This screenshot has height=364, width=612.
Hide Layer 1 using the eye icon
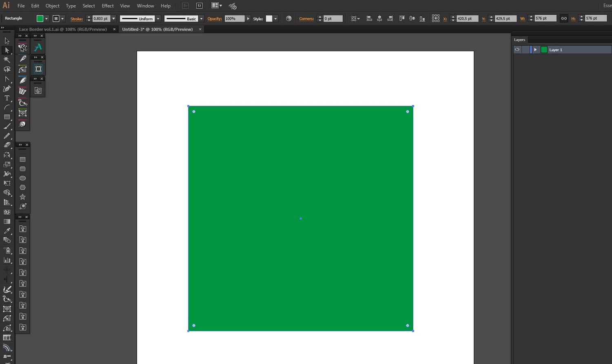517,50
